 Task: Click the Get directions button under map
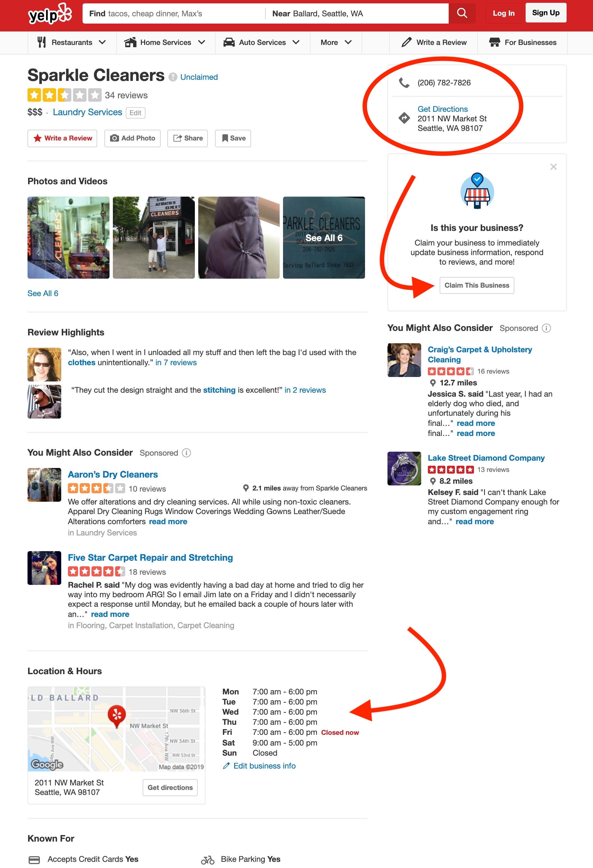(170, 787)
